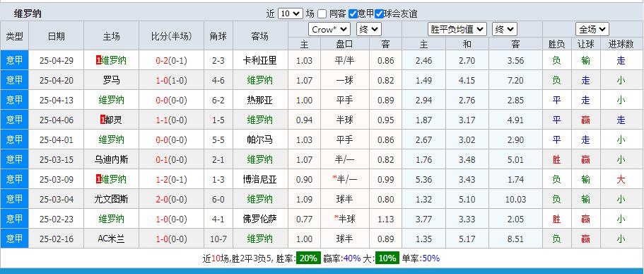The image size is (644, 274).
Task: Click the corner count 6-0
Action: coord(218,199)
